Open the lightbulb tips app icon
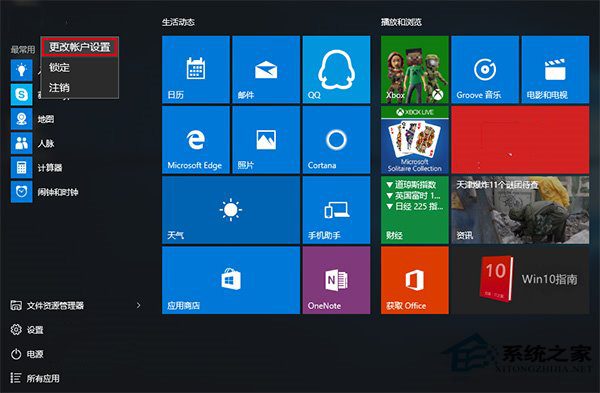 coord(21,70)
